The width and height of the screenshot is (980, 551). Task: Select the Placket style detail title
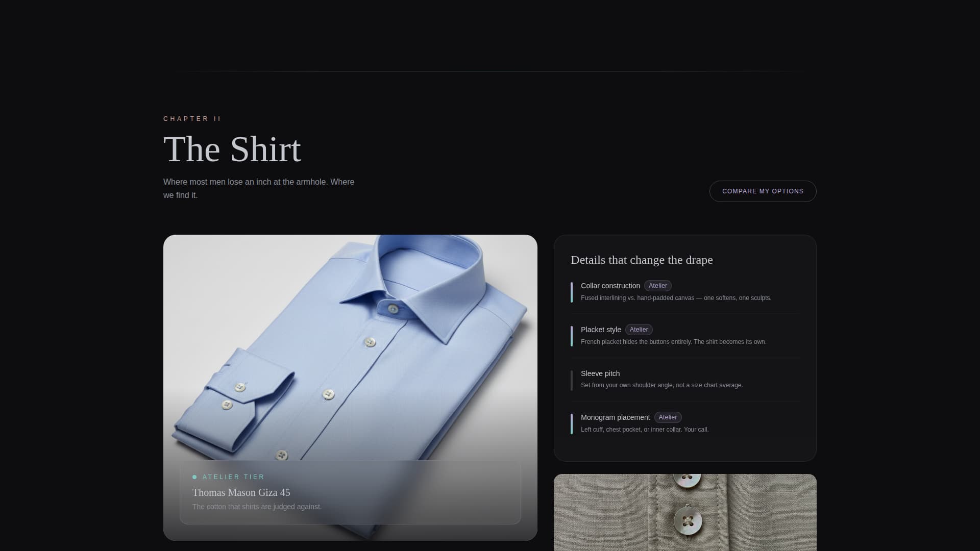[x=601, y=330]
